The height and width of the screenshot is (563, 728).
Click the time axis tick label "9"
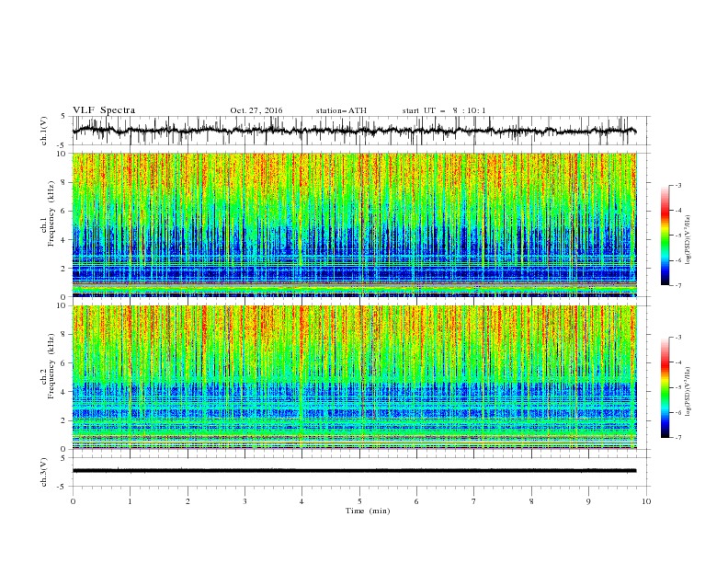[x=588, y=501]
